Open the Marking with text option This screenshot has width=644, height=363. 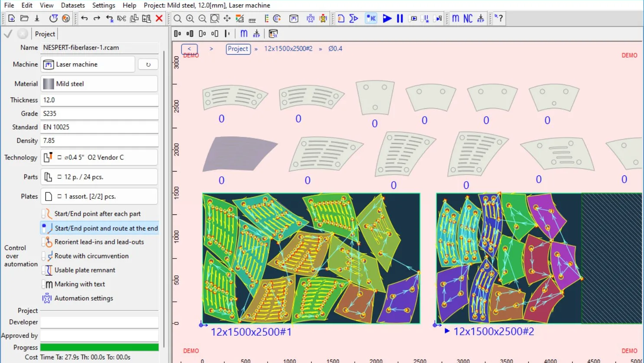(80, 284)
